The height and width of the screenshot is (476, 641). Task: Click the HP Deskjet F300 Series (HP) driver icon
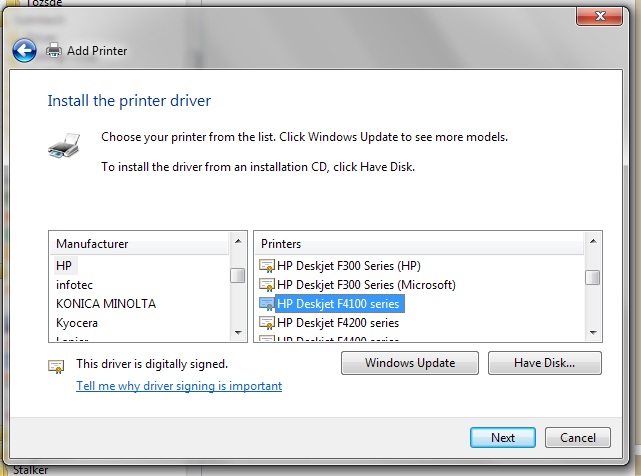point(267,266)
